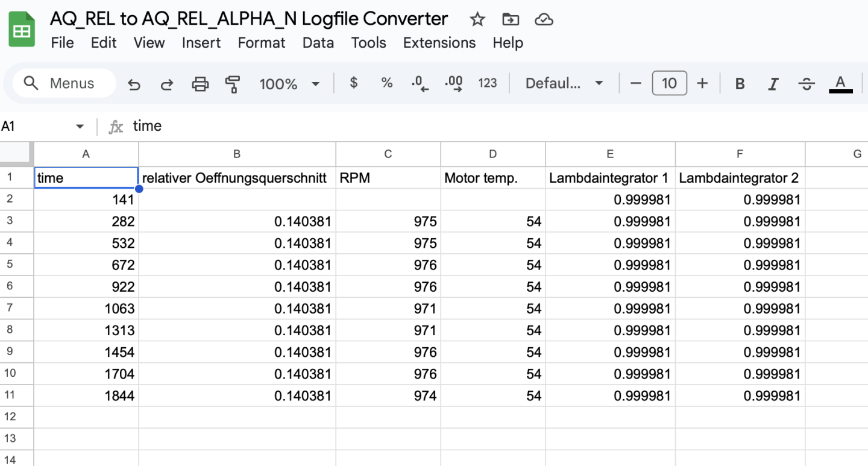Undo the last action
868x466 pixels.
coord(134,84)
